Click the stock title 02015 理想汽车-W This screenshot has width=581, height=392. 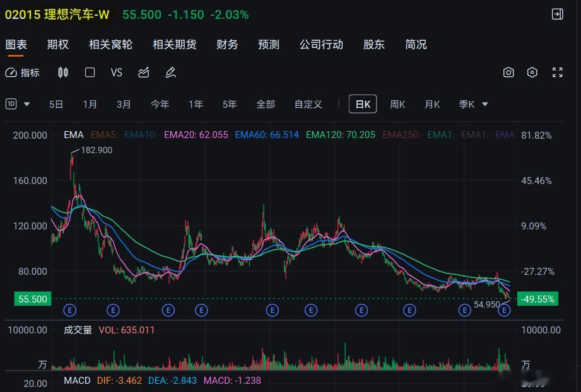57,14
